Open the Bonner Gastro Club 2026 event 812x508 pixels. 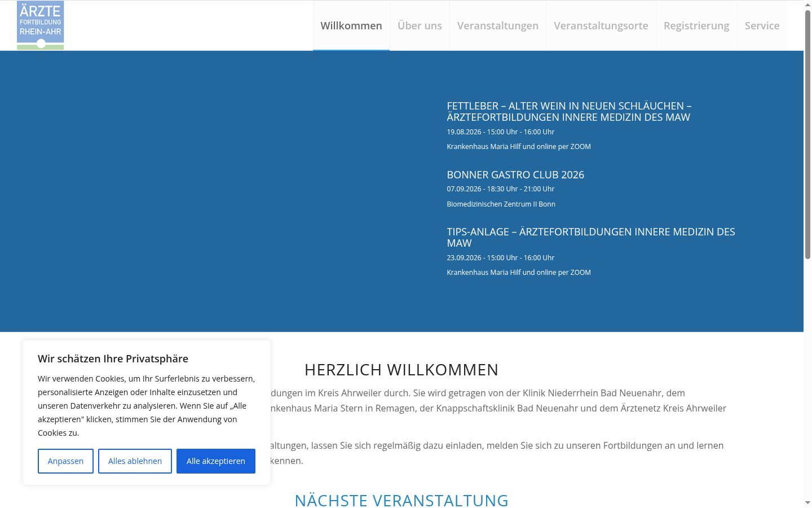515,175
